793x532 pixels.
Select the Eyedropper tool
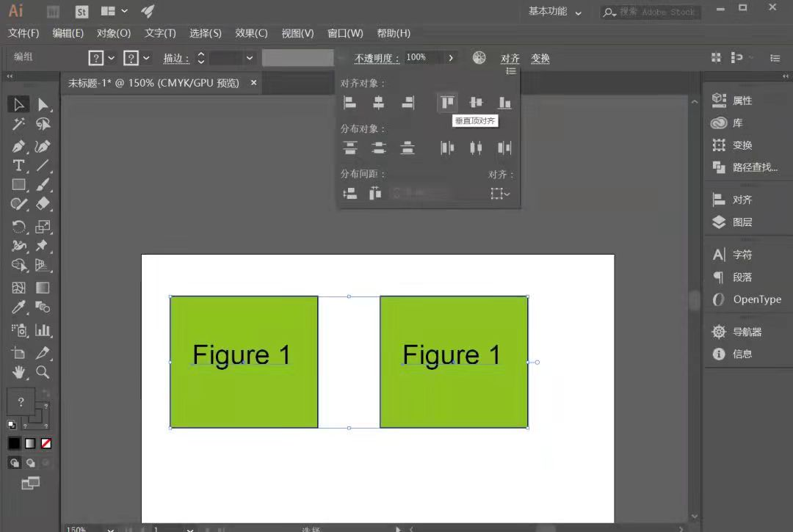coord(18,307)
